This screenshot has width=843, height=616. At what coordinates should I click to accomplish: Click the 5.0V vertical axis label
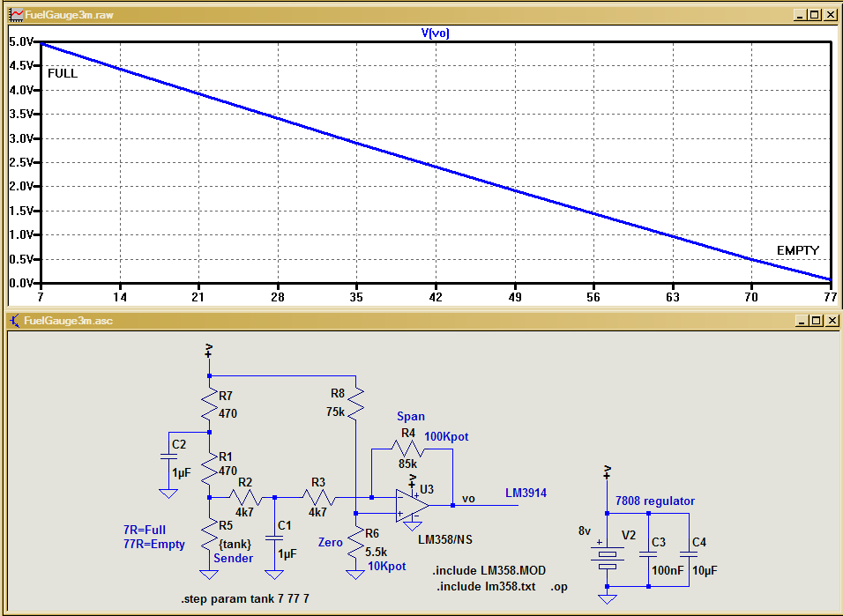point(21,42)
